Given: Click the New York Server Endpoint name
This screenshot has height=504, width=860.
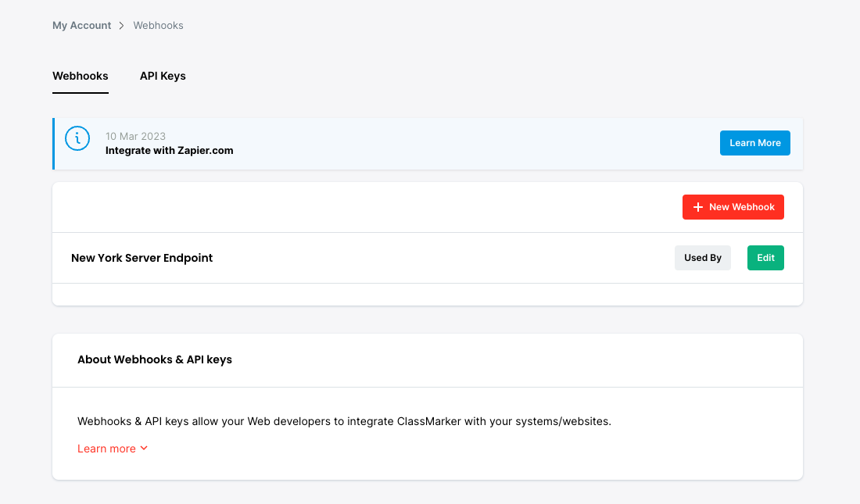Looking at the screenshot, I should (x=142, y=258).
